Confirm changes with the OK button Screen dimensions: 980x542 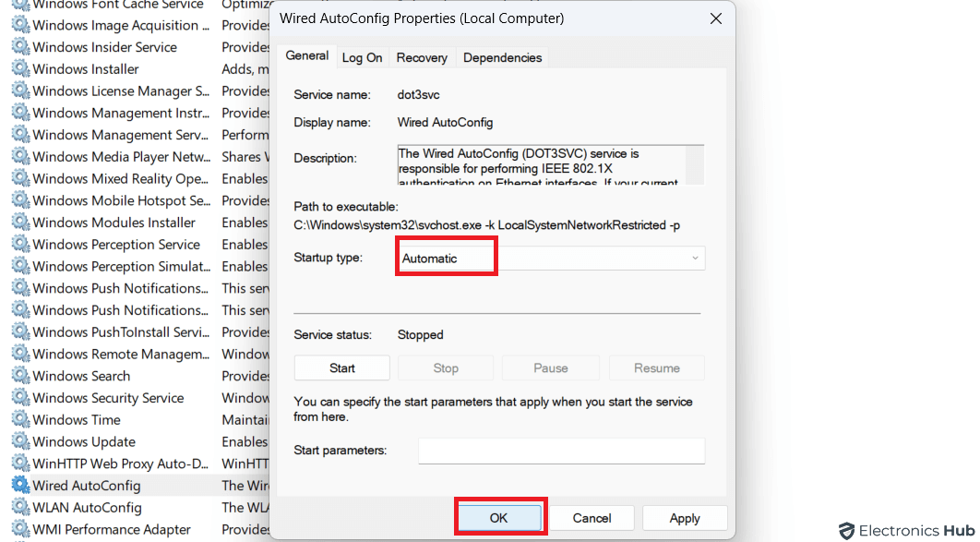pos(500,517)
